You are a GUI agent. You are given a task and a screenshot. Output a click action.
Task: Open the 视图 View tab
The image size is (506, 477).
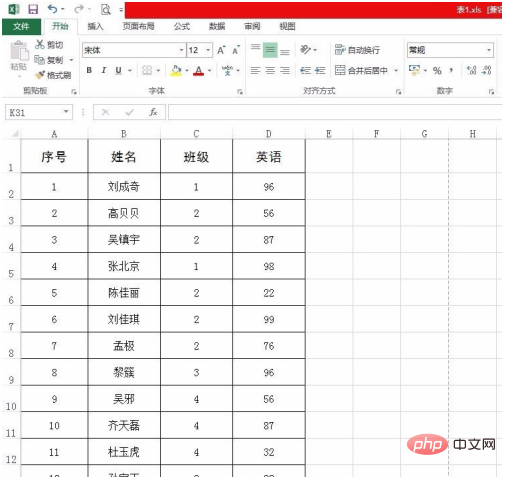point(287,27)
